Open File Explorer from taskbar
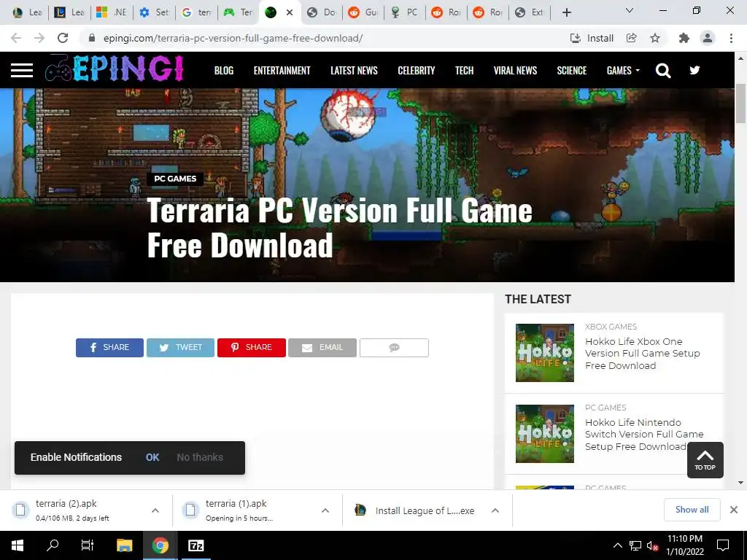The height and width of the screenshot is (560, 747). tap(124, 545)
